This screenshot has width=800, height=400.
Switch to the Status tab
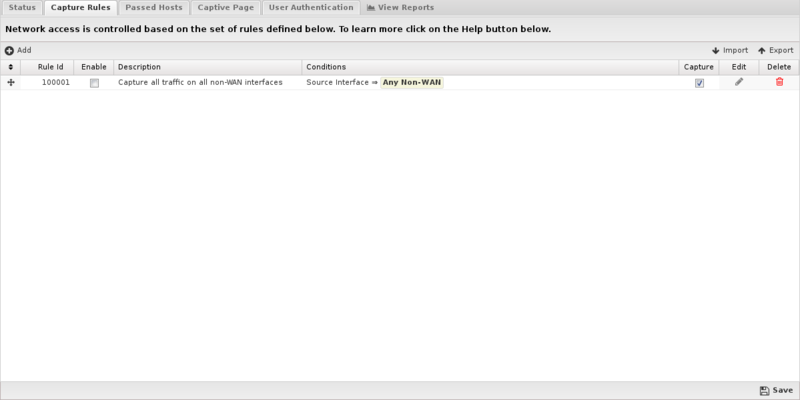22,8
